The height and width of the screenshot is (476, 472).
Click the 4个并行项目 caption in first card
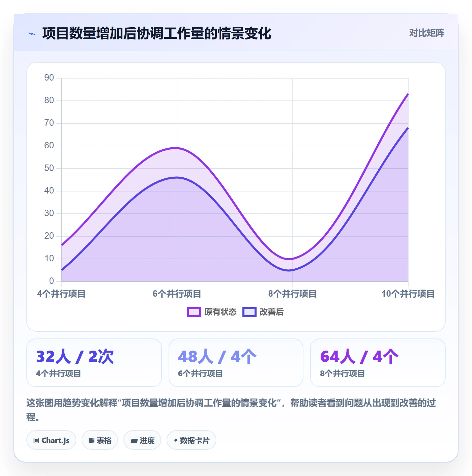(x=58, y=374)
